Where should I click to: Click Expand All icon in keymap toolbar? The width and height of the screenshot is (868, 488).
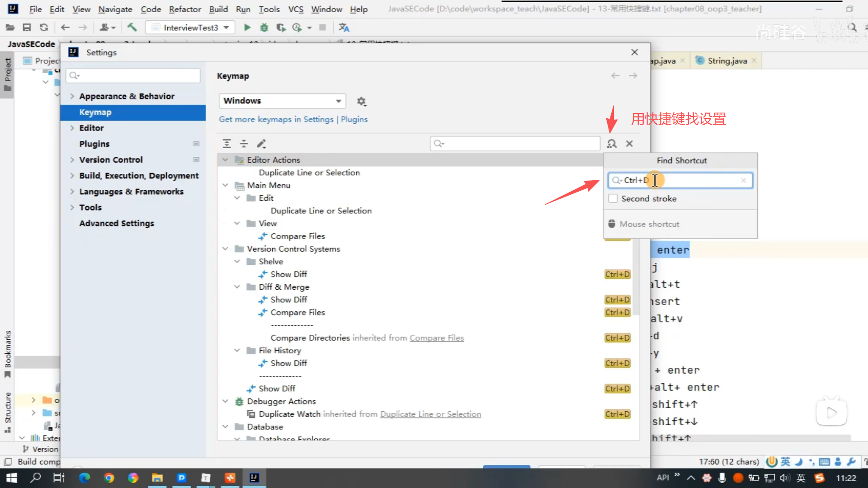[227, 144]
